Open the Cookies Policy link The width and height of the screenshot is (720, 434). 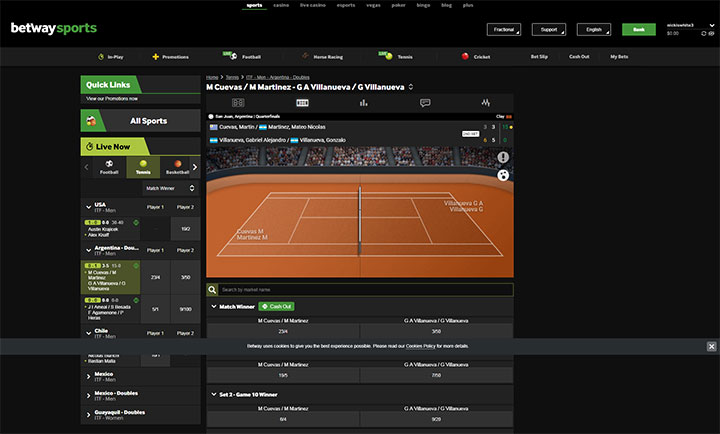[x=421, y=346]
